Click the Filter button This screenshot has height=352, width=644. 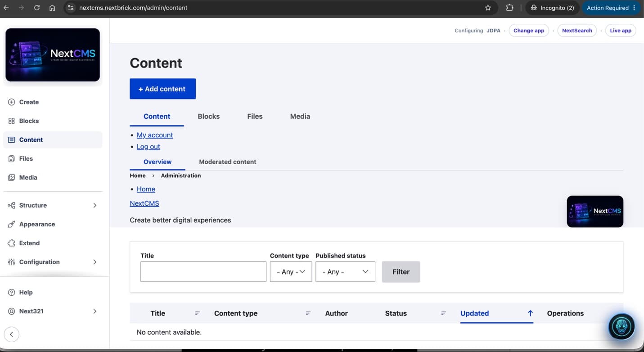coord(401,272)
